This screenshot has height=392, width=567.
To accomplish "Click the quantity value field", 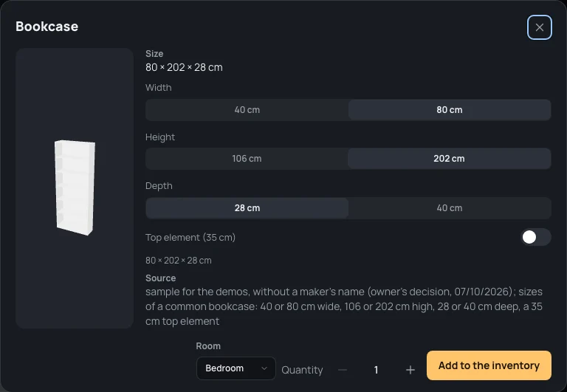I will pyautogui.click(x=376, y=370).
